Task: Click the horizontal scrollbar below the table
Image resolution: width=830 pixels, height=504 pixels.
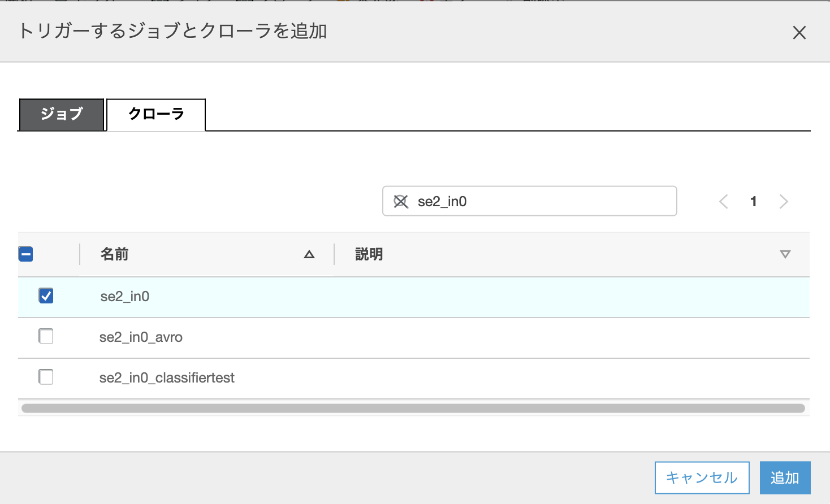Action: coord(414,407)
